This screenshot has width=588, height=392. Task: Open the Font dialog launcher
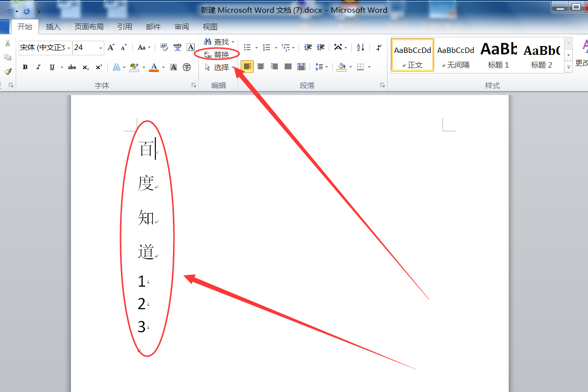[x=194, y=86]
